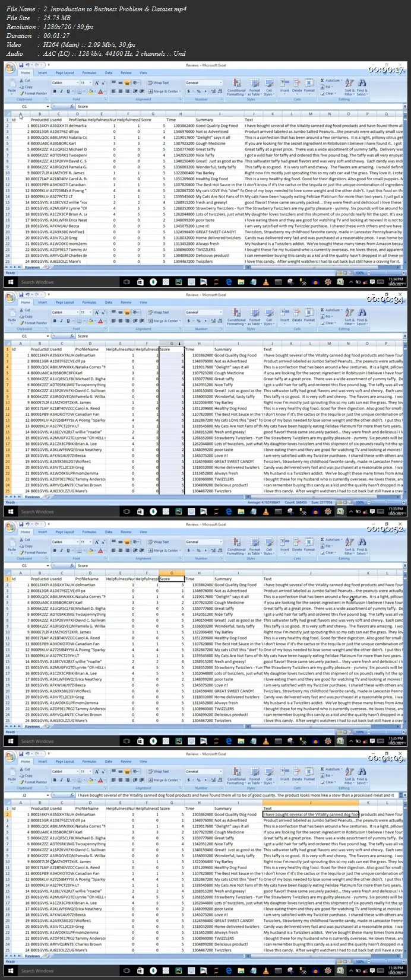Click Sort & Filter in the 00:00:34 frame

[349, 317]
